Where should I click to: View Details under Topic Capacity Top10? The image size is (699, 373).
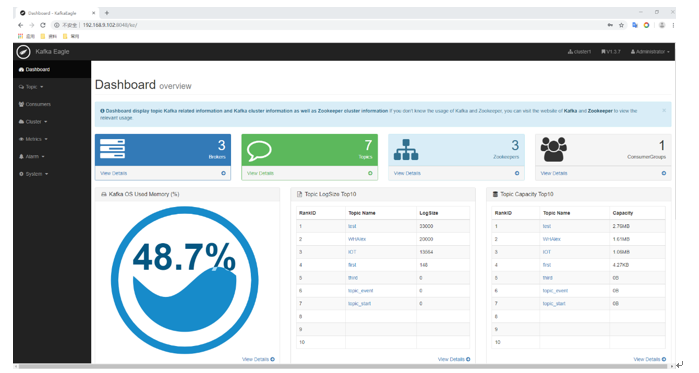click(650, 359)
